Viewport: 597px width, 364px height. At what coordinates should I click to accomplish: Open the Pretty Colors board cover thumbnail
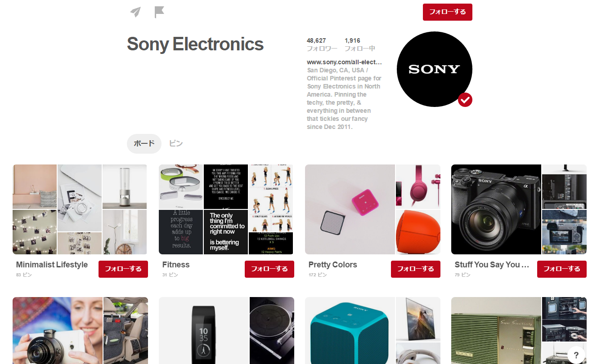pyautogui.click(x=373, y=209)
